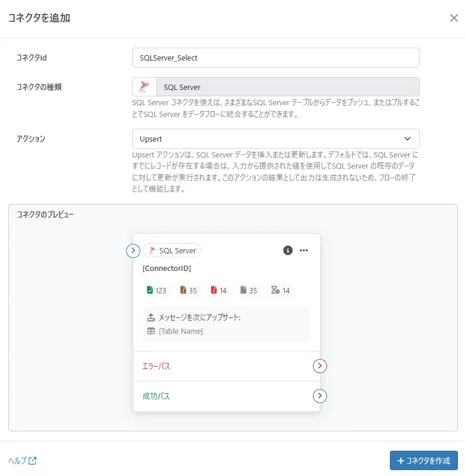465x476 pixels.
Task: Click the table icon beside [Table Name]
Action: point(151,331)
